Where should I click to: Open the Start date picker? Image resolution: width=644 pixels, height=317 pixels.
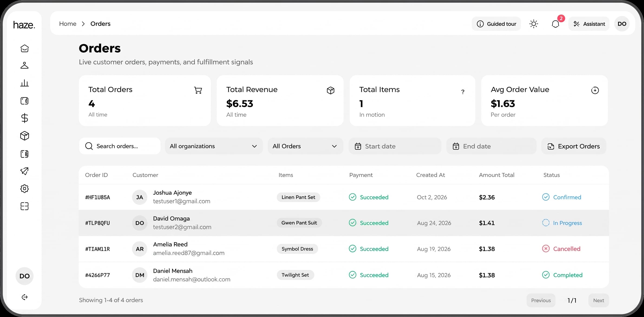(395, 146)
